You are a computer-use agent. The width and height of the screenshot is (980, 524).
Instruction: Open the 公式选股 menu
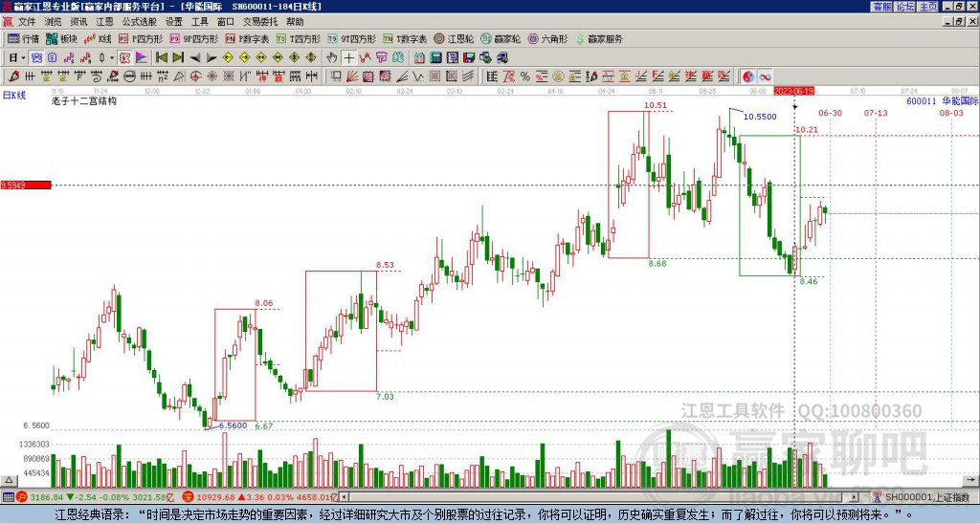(x=140, y=22)
